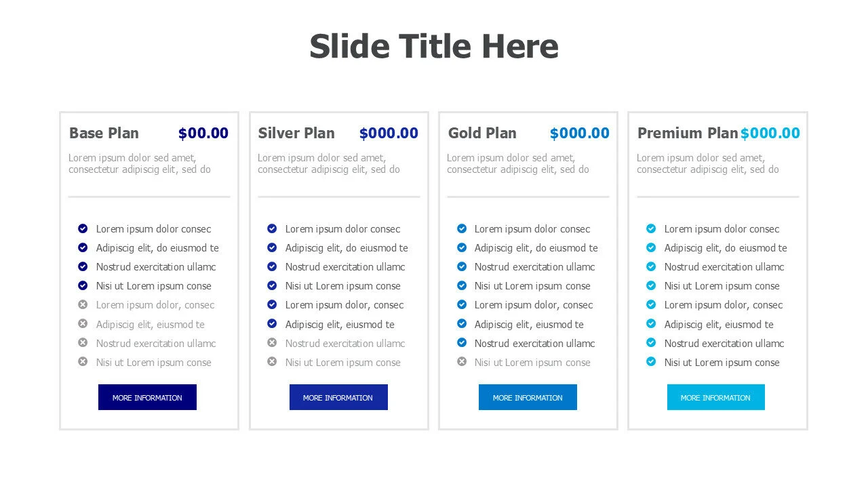This screenshot has height=488, width=868.
Task: Select the Slide Title Here heading
Action: tap(434, 46)
